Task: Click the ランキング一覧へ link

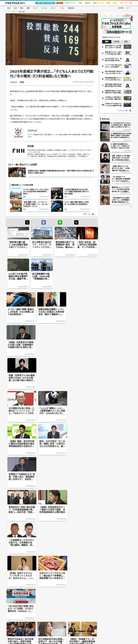Action: 123,111
